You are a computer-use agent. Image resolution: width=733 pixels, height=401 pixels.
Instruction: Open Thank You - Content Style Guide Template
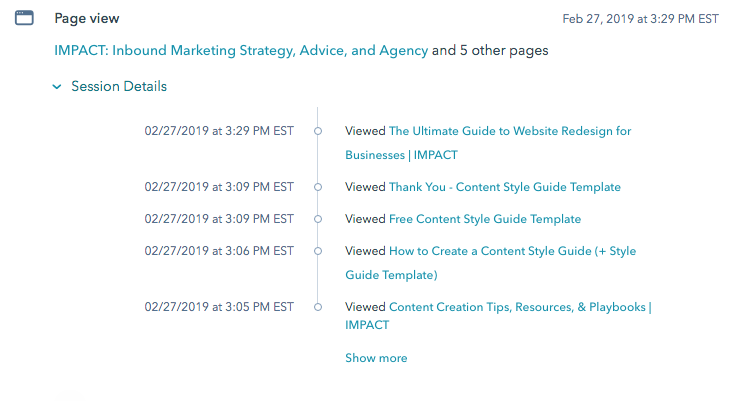coord(505,187)
